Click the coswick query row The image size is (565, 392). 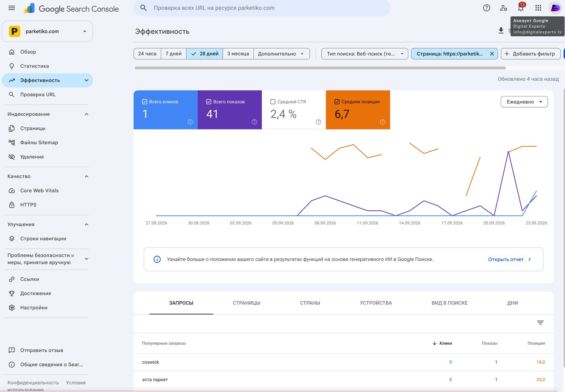[x=343, y=362]
